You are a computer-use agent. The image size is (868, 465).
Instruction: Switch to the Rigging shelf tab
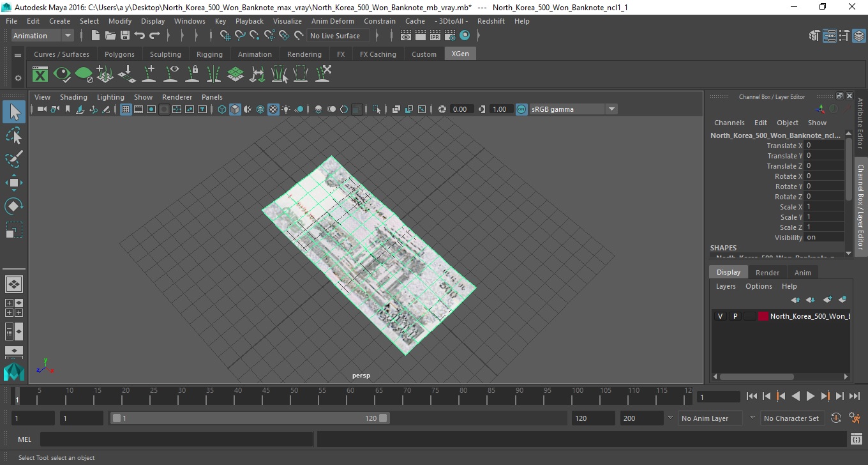point(209,54)
